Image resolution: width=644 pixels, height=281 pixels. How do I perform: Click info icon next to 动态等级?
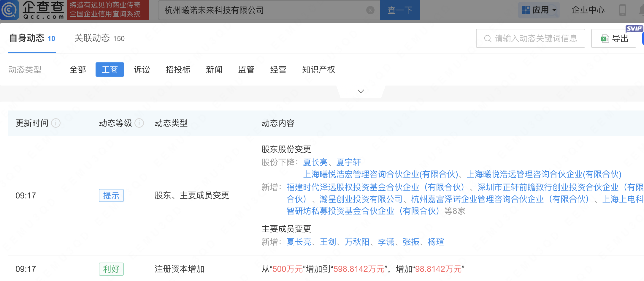tap(139, 123)
